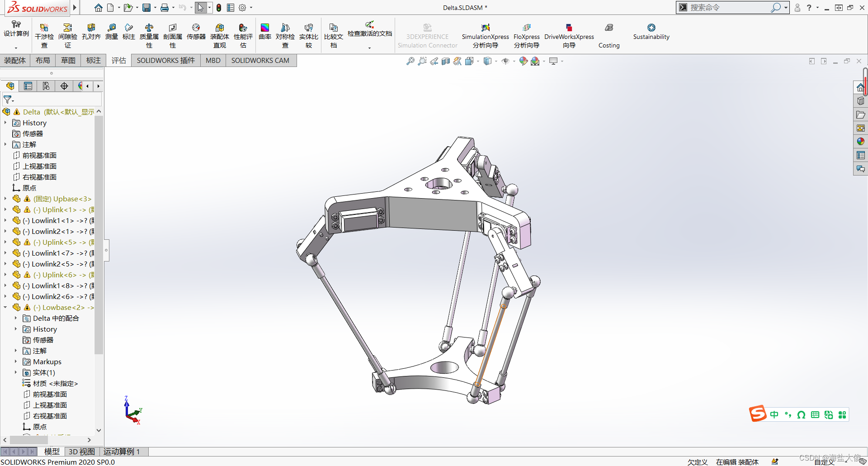Start FloXpress analysis wizard

[x=527, y=35]
